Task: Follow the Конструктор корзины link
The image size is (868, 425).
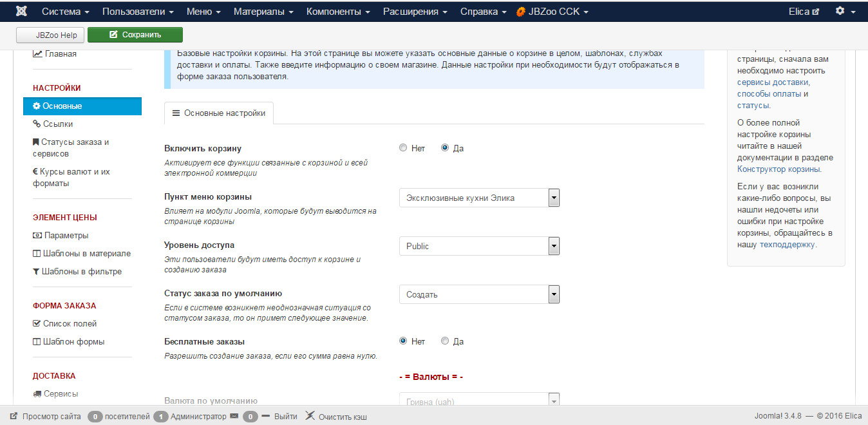Action: 778,169
